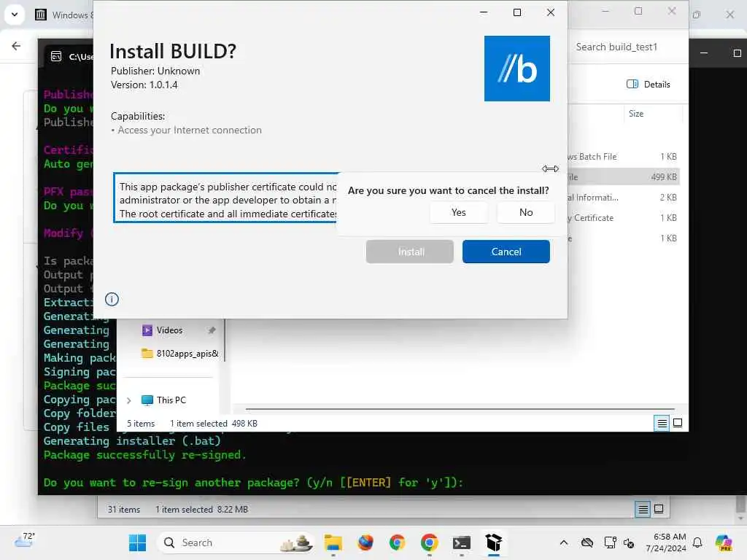Open the info circle icon in installer

click(x=112, y=299)
